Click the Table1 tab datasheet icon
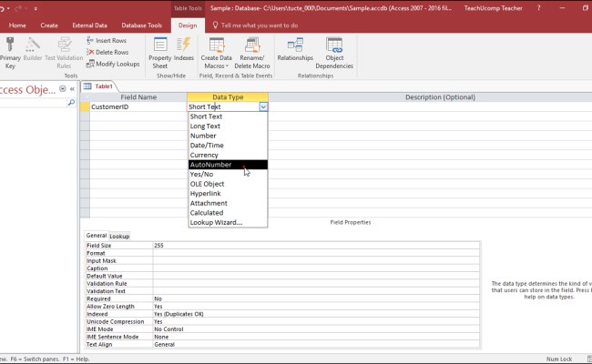 pos(87,86)
